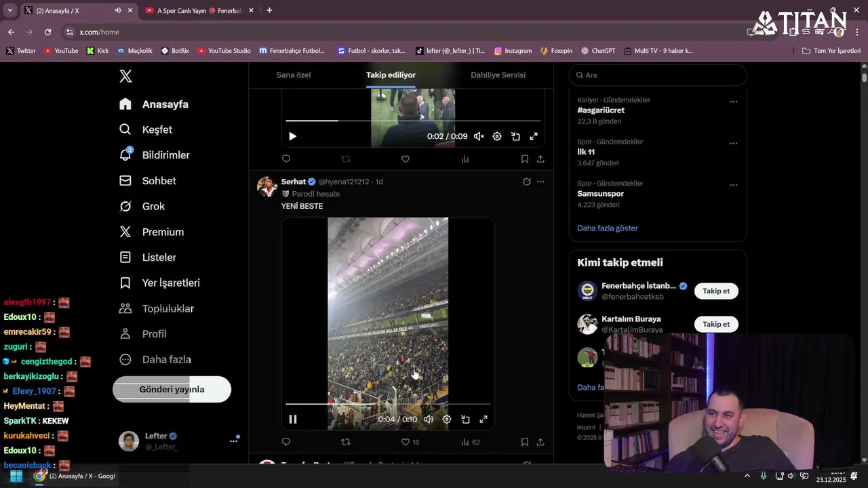This screenshot has width=868, height=488.
Task: Enter fullscreen on YENİ BESTE video
Action: 484,419
